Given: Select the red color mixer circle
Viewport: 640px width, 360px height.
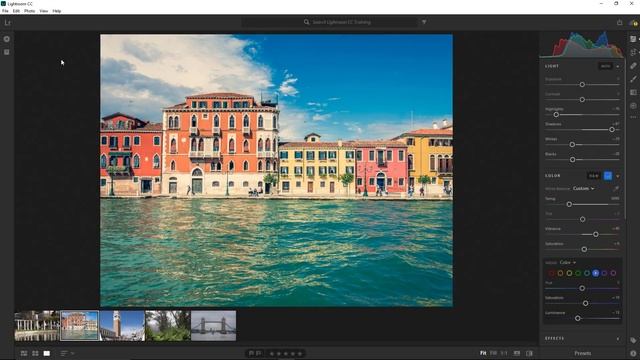Looking at the screenshot, I should pyautogui.click(x=551, y=273).
